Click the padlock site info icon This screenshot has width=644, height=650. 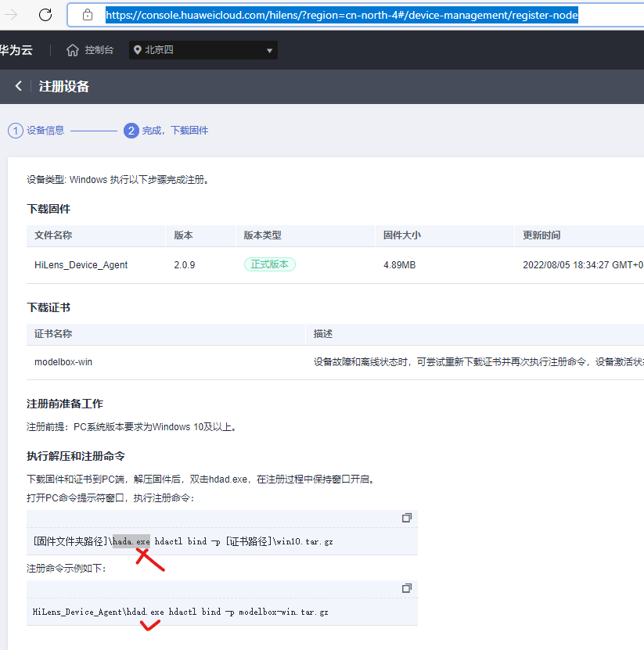pyautogui.click(x=88, y=15)
